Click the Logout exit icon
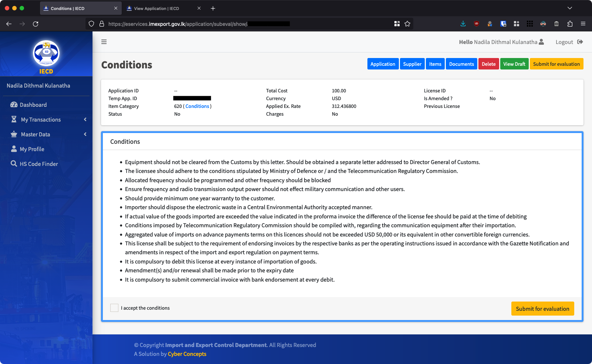 click(580, 42)
